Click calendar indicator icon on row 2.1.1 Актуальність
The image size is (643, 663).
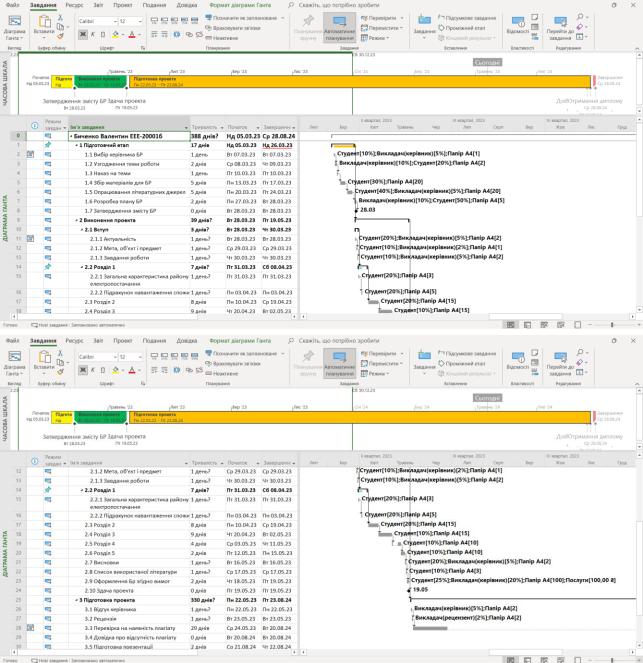click(x=30, y=239)
